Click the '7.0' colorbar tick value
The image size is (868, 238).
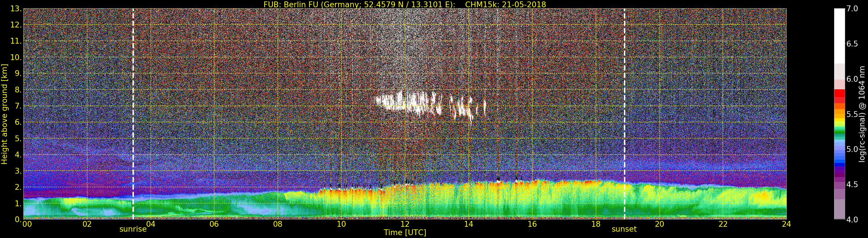click(x=852, y=9)
